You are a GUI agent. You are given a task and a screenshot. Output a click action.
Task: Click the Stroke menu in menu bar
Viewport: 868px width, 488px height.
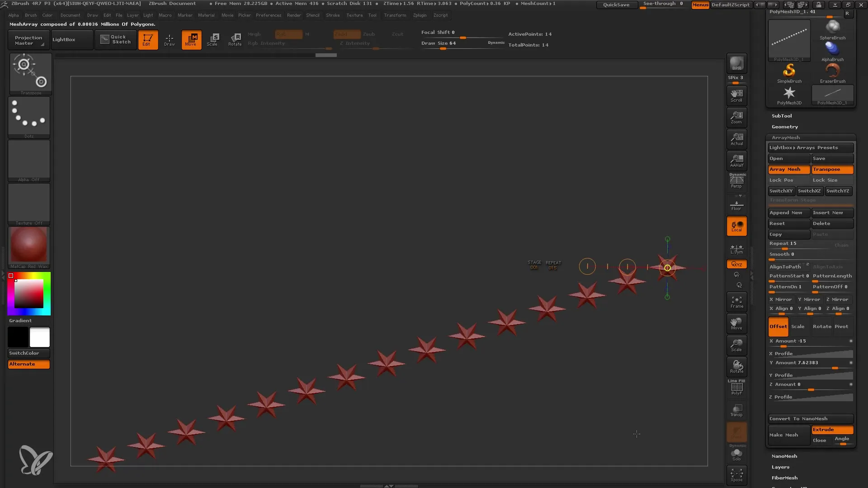tap(332, 15)
